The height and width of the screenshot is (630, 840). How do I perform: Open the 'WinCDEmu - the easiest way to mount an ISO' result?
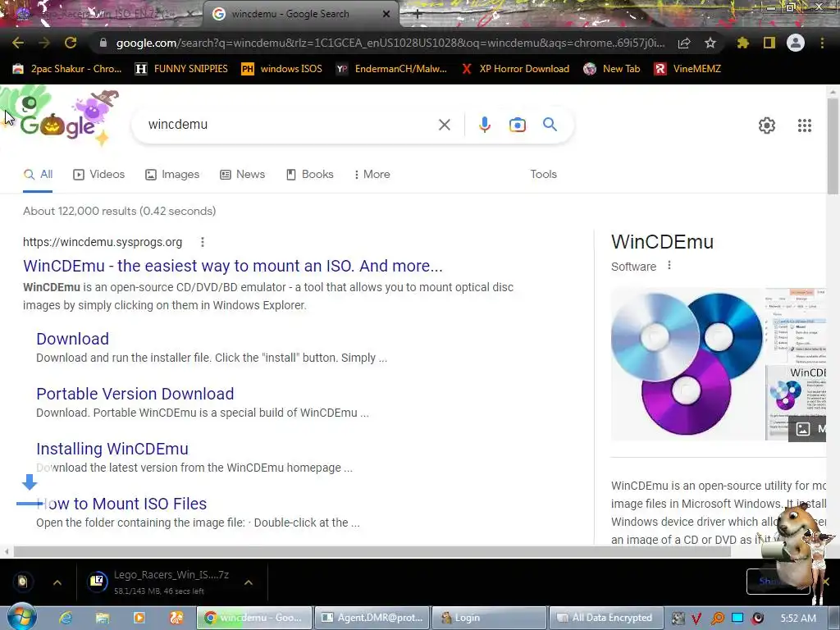[232, 266]
